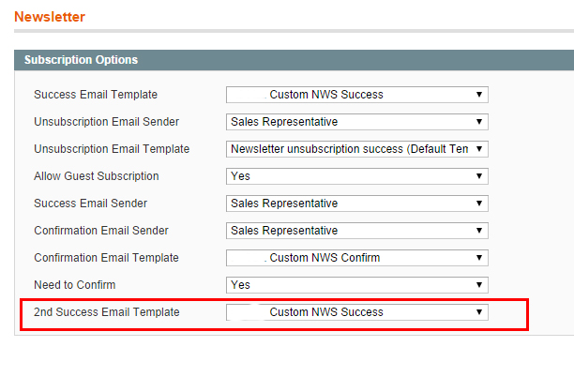Open the Need to Confirm dropdown
The width and height of the screenshot is (574, 392).
click(356, 285)
